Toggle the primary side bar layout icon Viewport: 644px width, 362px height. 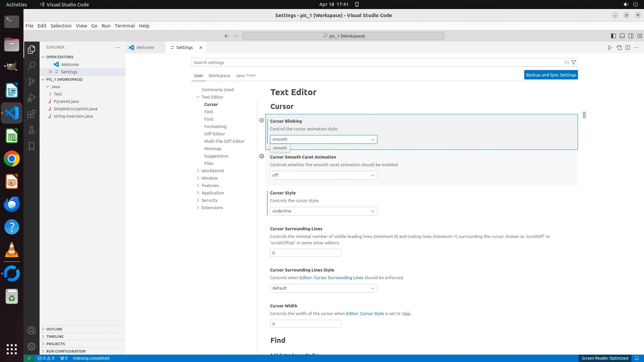pos(613,36)
